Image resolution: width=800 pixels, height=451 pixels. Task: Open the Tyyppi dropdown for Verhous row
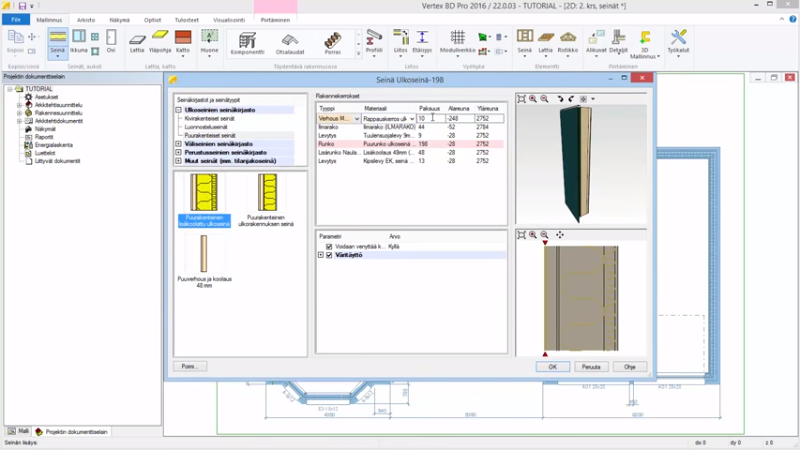pos(356,119)
